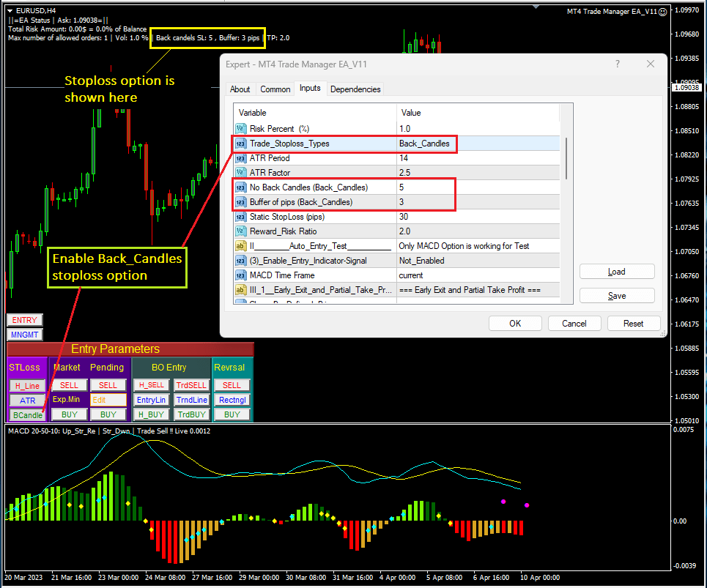Click the ATR Period integer icon
The width and height of the screenshot is (707, 588).
tap(240, 158)
